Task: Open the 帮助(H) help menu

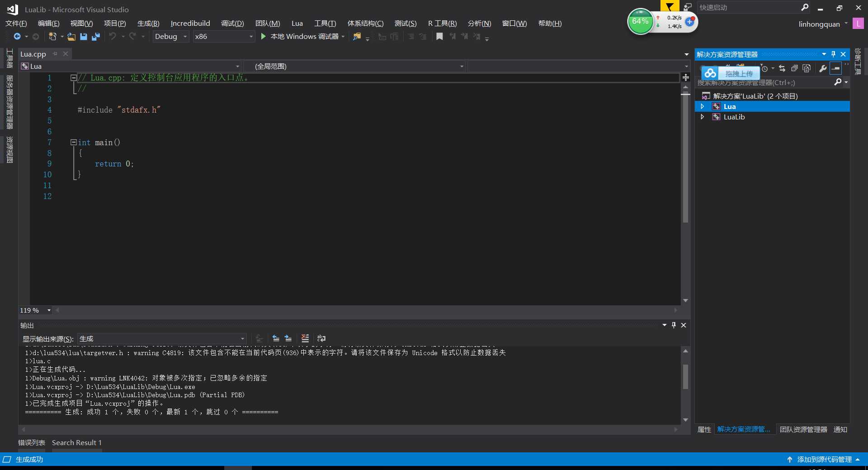Action: [550, 24]
